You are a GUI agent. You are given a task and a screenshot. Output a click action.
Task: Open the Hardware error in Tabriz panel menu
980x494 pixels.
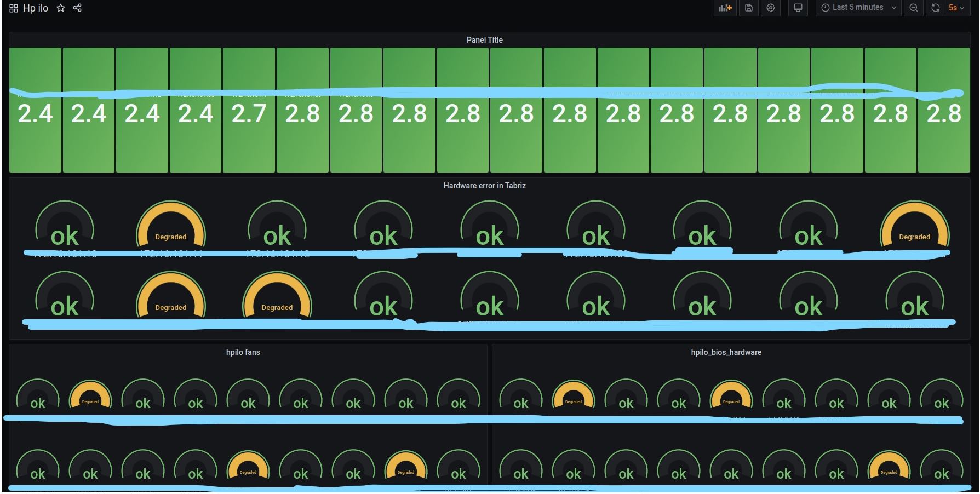click(484, 186)
